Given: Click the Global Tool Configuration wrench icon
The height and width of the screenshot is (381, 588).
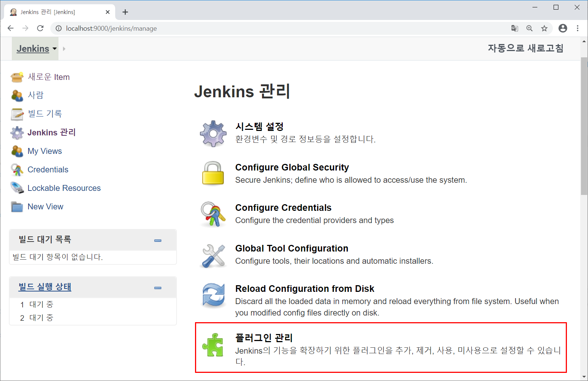Looking at the screenshot, I should [x=214, y=255].
